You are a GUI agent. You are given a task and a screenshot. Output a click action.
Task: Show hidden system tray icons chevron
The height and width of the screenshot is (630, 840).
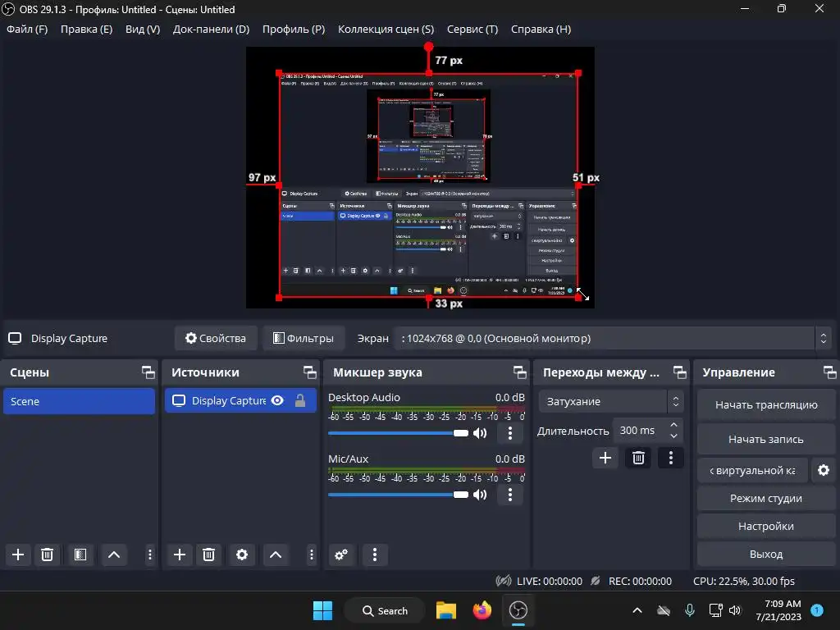[637, 610]
